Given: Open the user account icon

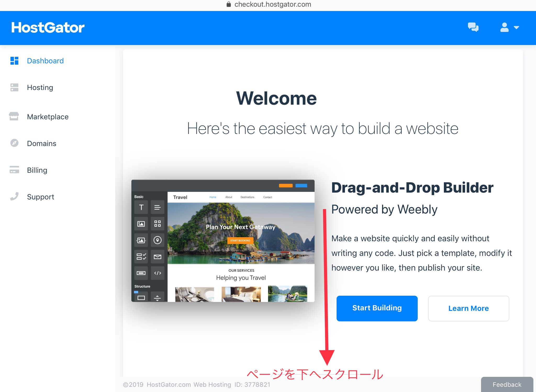Looking at the screenshot, I should pyautogui.click(x=504, y=27).
